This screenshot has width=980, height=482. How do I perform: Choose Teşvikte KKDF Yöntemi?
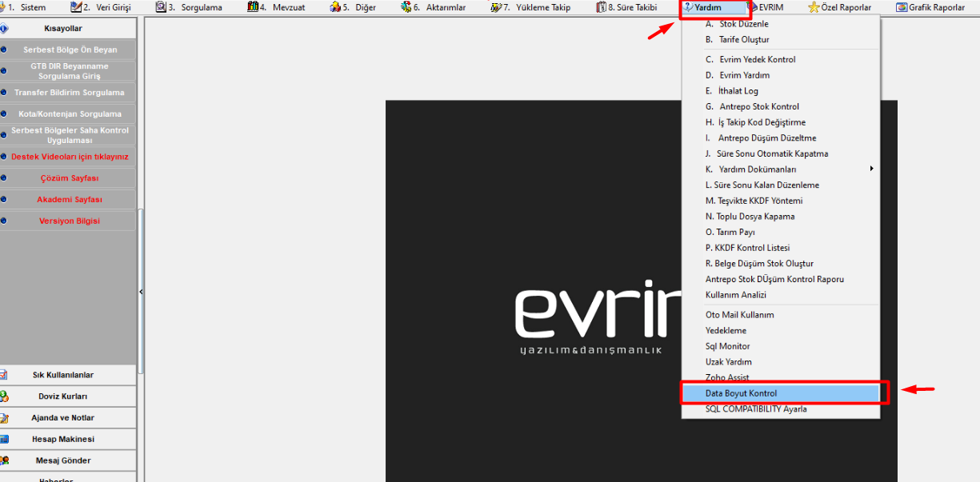coord(781,201)
